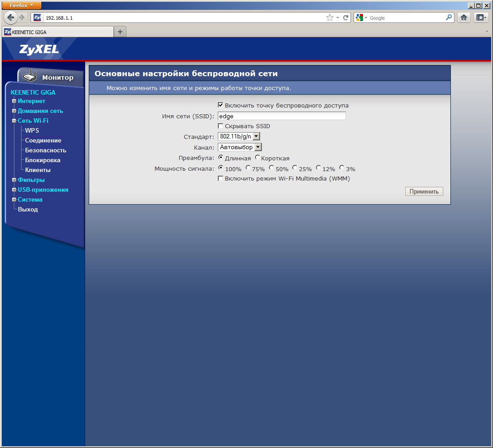
Task: Select the KEENETIC GIGA browser tab
Action: (58, 32)
